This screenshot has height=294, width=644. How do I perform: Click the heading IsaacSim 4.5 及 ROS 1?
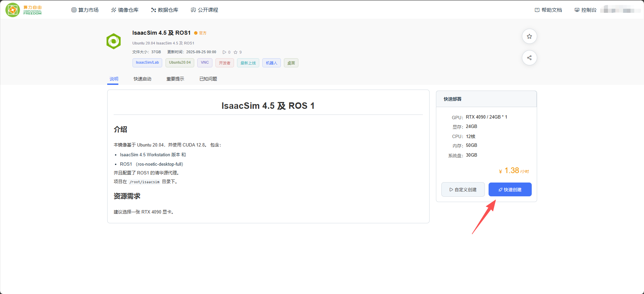(x=268, y=106)
